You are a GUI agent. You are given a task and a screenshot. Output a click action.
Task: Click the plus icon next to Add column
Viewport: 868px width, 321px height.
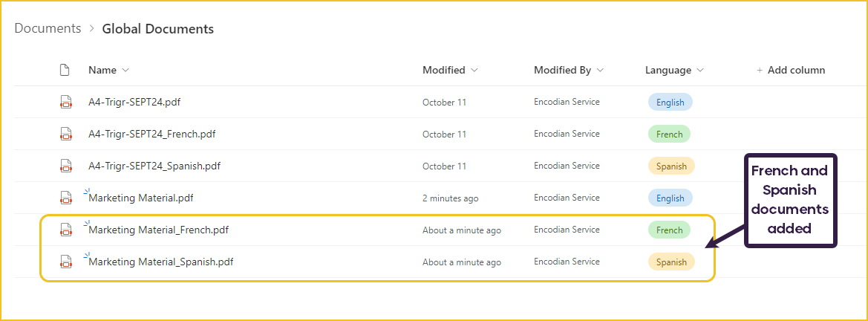click(760, 71)
